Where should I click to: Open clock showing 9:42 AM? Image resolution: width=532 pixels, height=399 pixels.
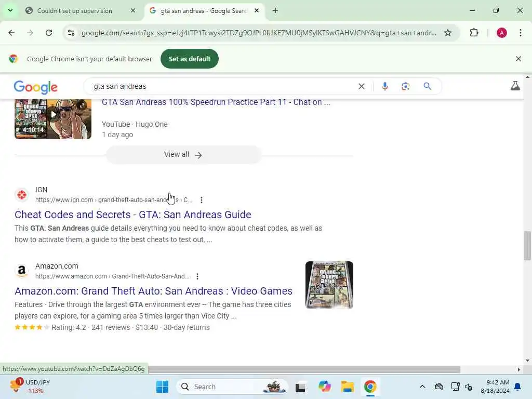pyautogui.click(x=495, y=387)
